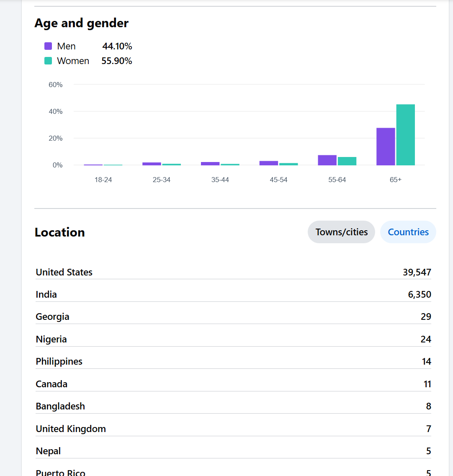This screenshot has height=476, width=453.
Task: Click the teal Women bar for 65+
Action: click(x=405, y=134)
